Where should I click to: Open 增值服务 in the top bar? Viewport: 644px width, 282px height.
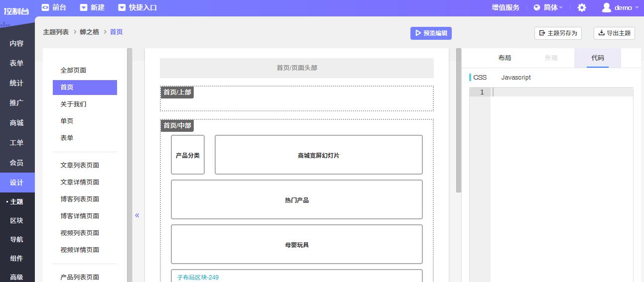click(x=506, y=7)
